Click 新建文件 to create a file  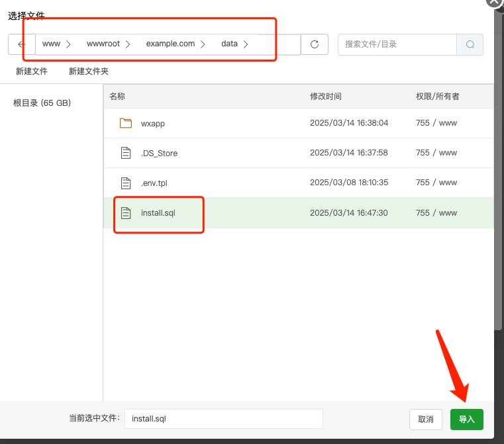[x=32, y=71]
